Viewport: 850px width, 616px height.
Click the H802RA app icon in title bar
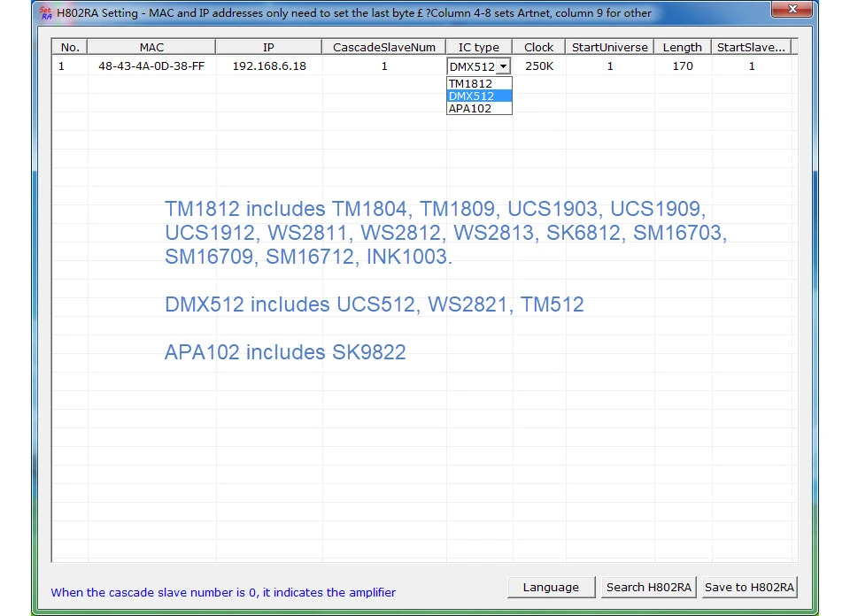[x=46, y=13]
